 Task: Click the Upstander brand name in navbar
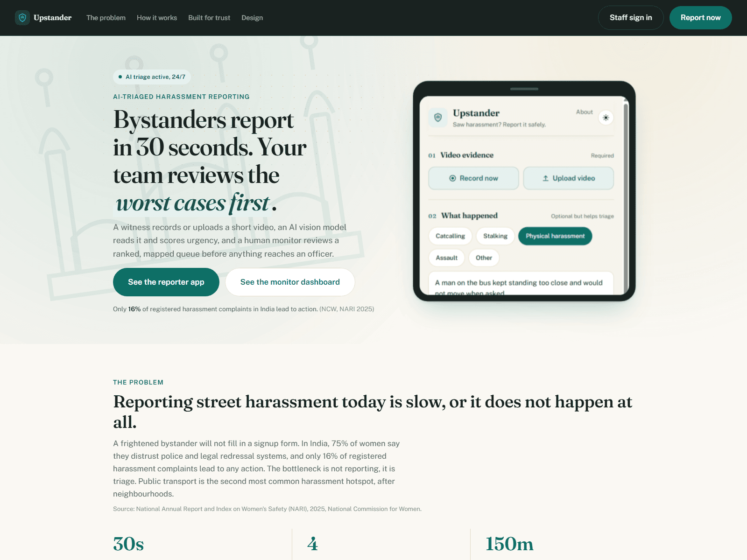pyautogui.click(x=52, y=18)
